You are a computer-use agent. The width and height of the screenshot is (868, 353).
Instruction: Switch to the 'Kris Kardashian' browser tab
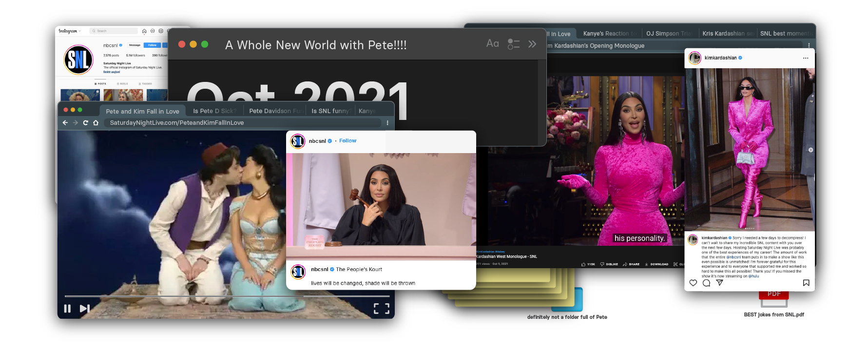click(728, 34)
